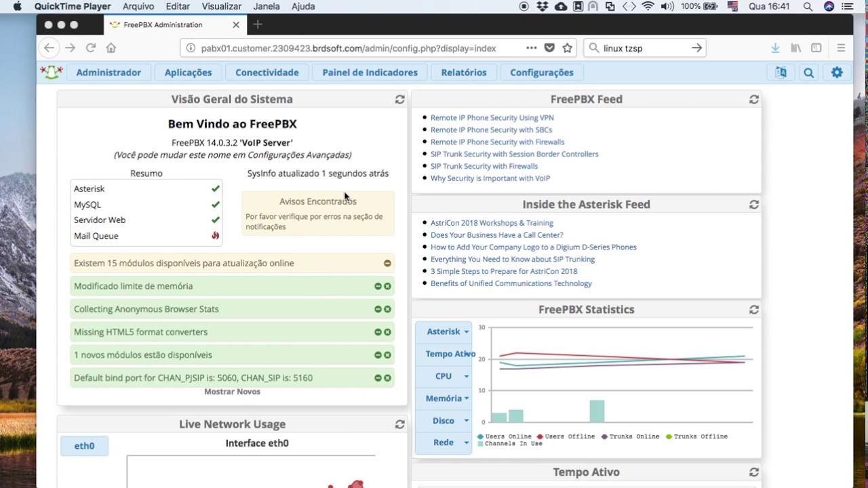868x488 pixels.
Task: Open the Firefox hamburger menu
Action: 841,48
